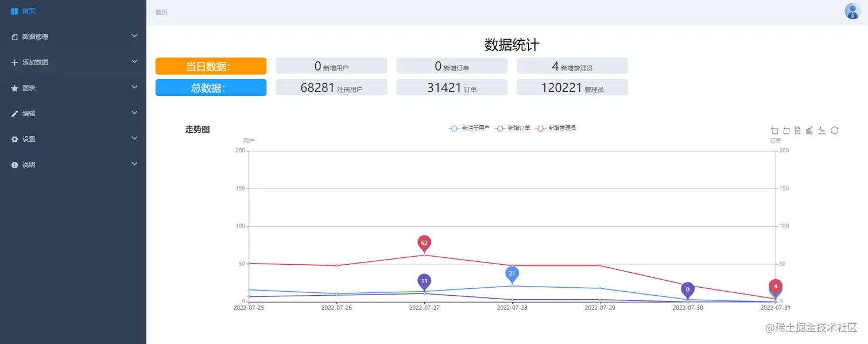Screen dimensions: 868x344
Task: Click the chart zoom reset back icon
Action: click(x=786, y=130)
